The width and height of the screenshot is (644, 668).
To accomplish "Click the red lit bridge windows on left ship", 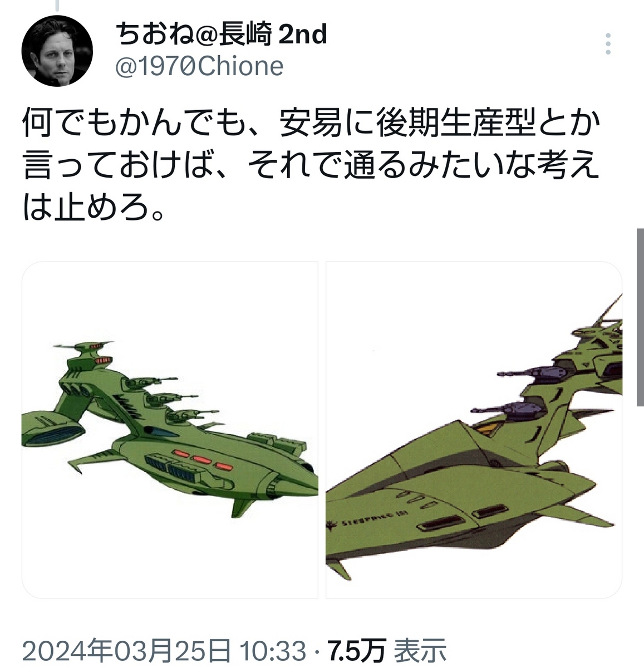I will click(102, 362).
